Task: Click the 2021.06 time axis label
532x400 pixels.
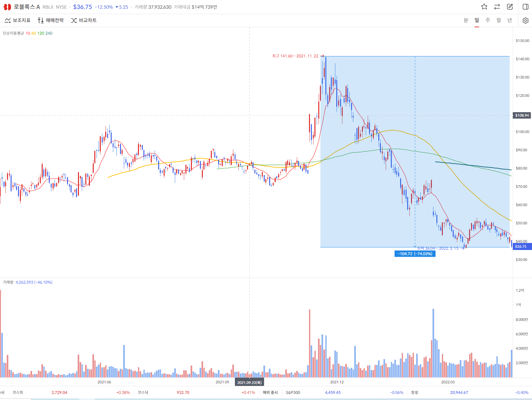Action: click(104, 382)
